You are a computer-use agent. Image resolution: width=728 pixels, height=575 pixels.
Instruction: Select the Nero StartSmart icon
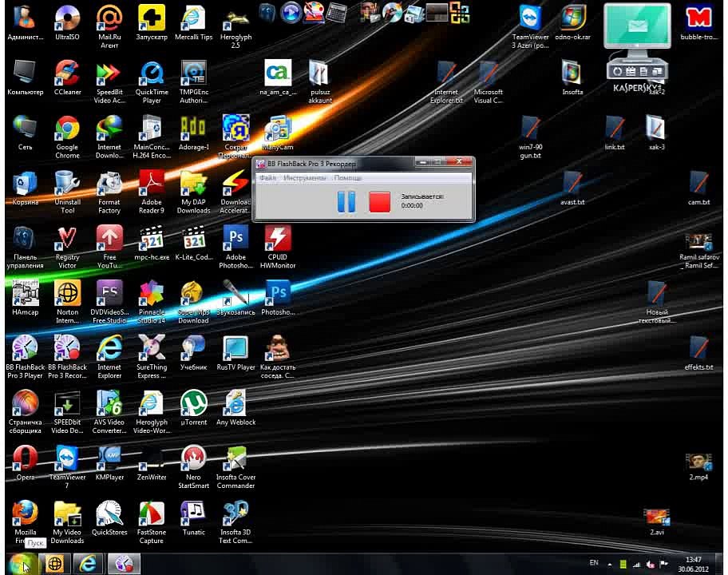coord(194,466)
